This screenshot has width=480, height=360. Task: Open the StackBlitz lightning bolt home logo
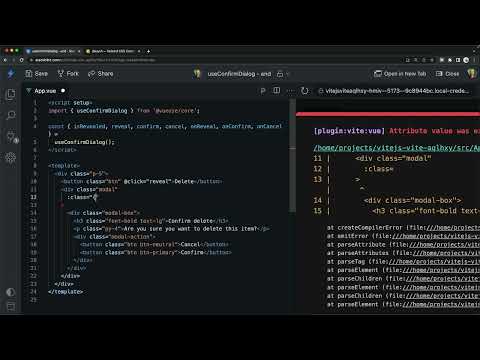[x=11, y=74]
